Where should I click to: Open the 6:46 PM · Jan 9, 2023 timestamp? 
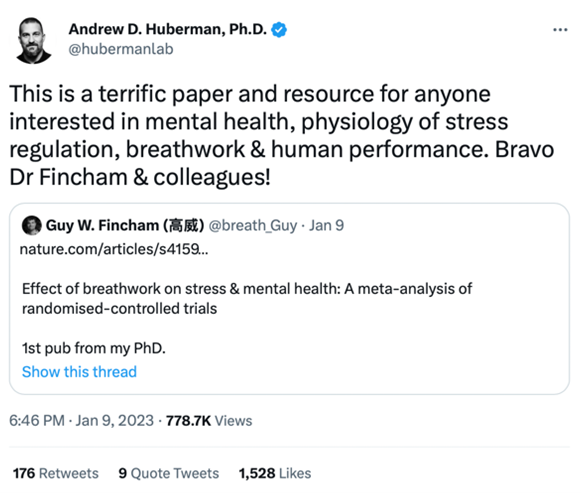coord(81,421)
